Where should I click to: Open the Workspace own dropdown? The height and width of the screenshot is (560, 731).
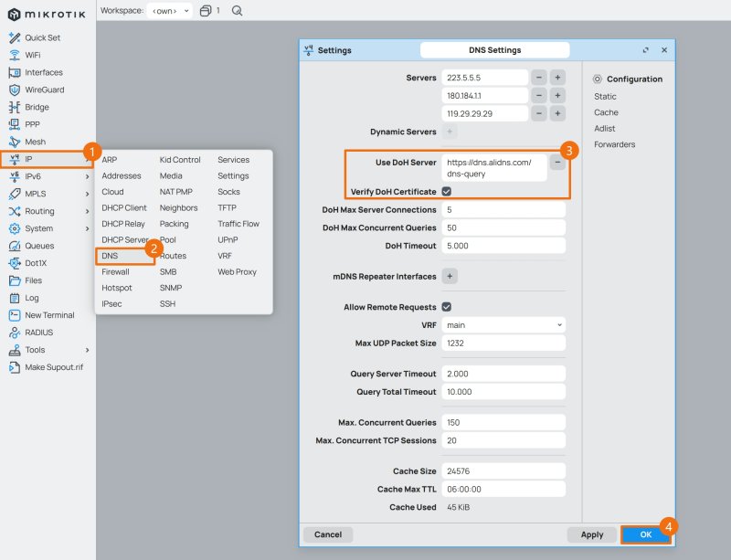[x=170, y=11]
